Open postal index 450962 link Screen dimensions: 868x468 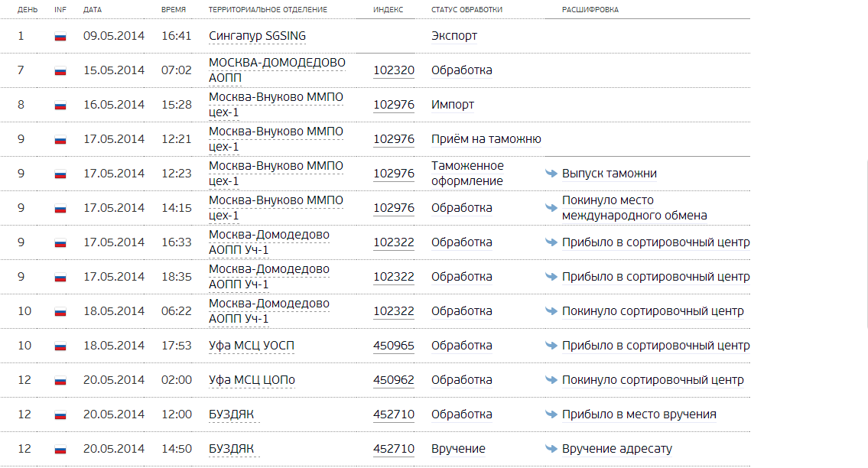coord(394,380)
